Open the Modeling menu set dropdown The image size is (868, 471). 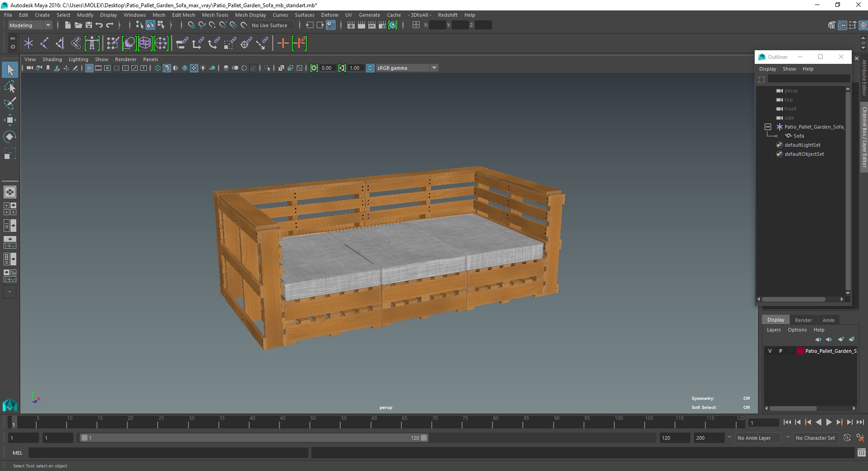pyautogui.click(x=30, y=25)
